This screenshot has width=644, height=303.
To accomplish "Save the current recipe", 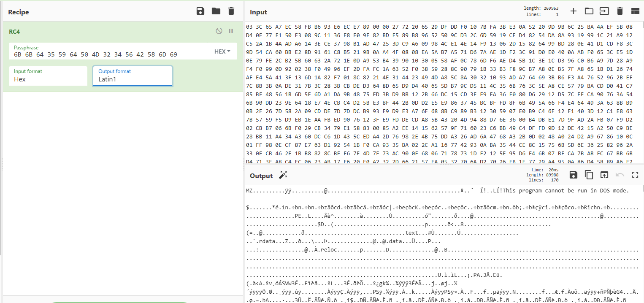I will pos(200,11).
